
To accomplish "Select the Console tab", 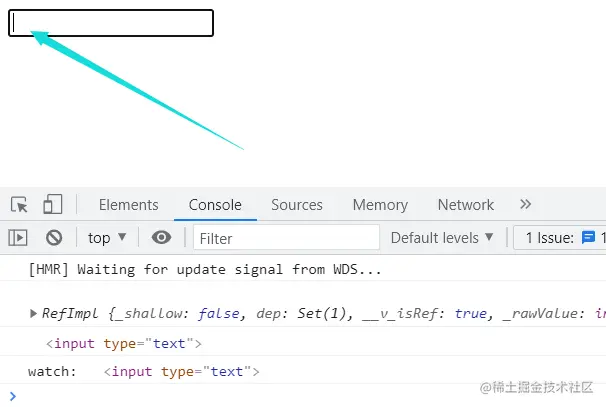I will click(215, 205).
